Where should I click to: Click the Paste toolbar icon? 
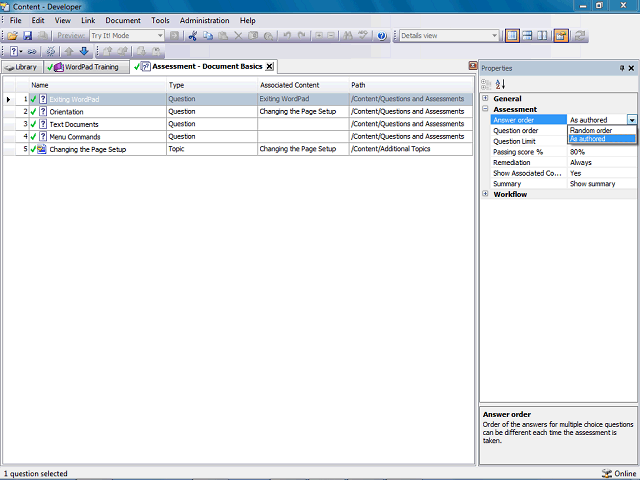click(x=223, y=36)
